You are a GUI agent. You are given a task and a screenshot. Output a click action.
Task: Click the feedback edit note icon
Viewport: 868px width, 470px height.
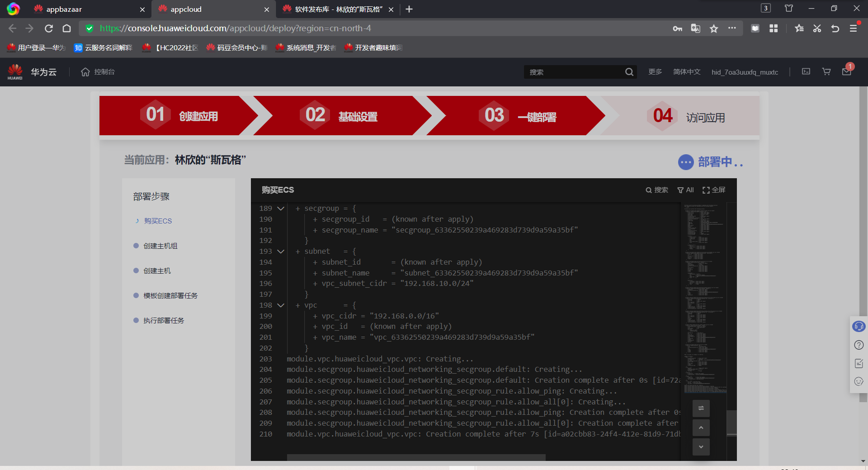[x=859, y=363]
